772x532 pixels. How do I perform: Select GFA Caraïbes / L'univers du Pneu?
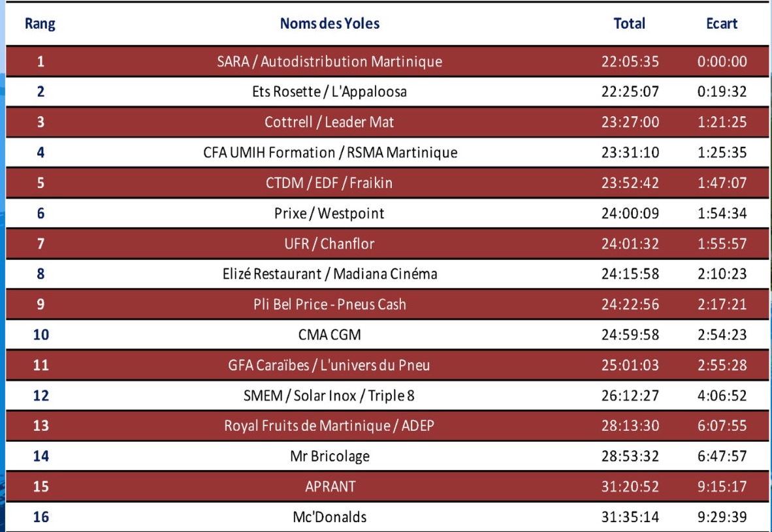(x=329, y=365)
